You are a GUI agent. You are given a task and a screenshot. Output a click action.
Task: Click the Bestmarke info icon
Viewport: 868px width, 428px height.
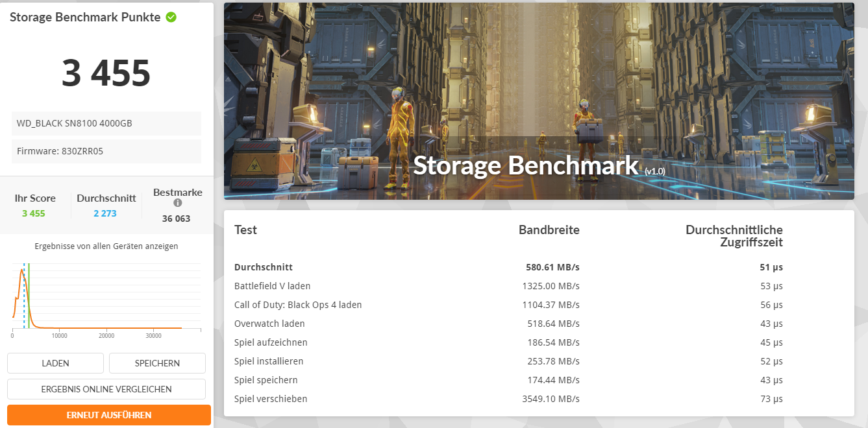[x=178, y=203]
